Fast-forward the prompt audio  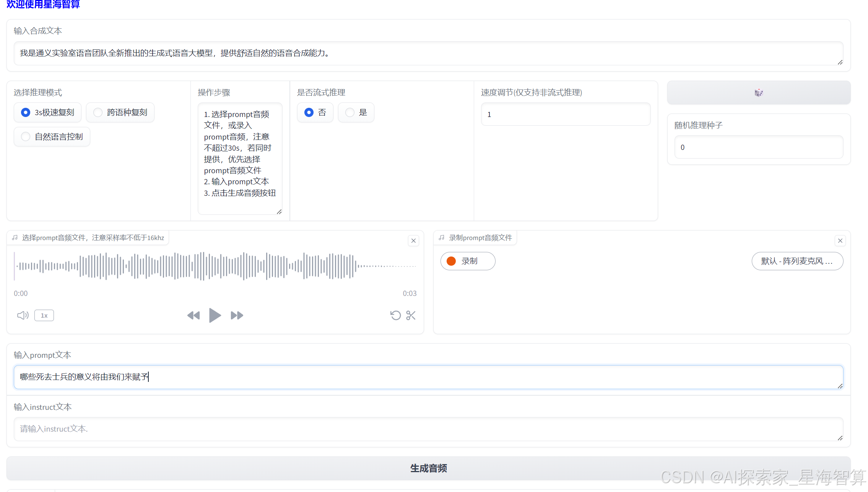coord(237,315)
